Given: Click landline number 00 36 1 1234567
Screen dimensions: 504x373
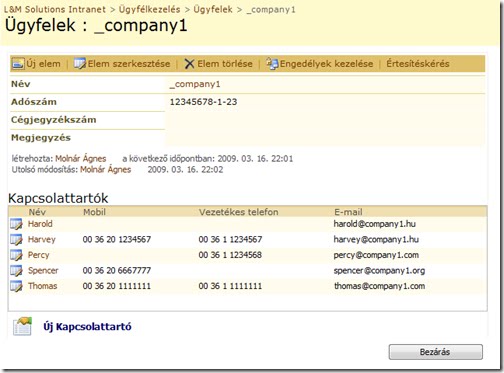Looking at the screenshot, I should pyautogui.click(x=230, y=239).
